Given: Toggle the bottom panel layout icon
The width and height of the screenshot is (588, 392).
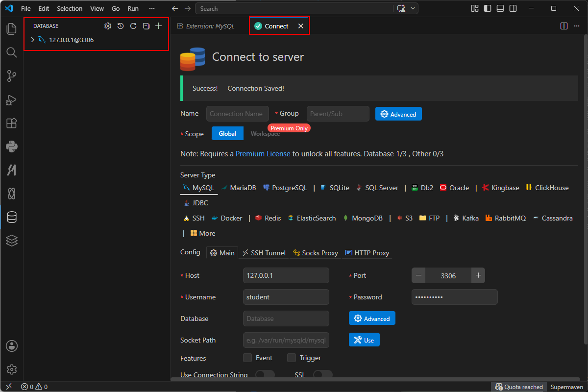Looking at the screenshot, I should tap(500, 8).
